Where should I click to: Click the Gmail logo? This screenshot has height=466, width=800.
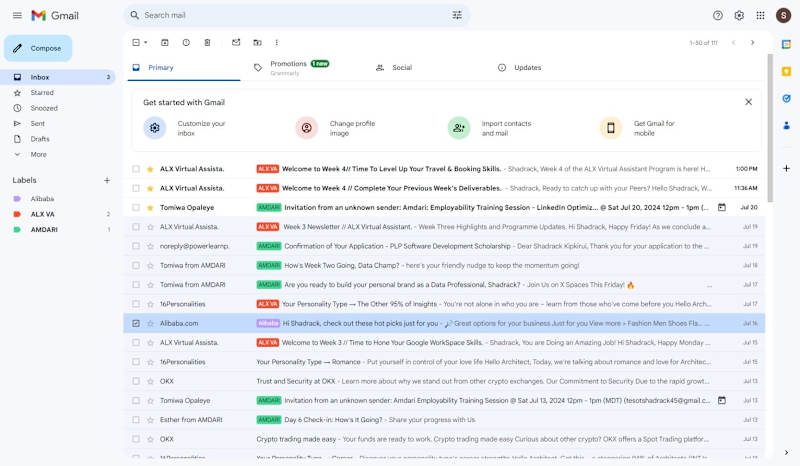pyautogui.click(x=55, y=15)
